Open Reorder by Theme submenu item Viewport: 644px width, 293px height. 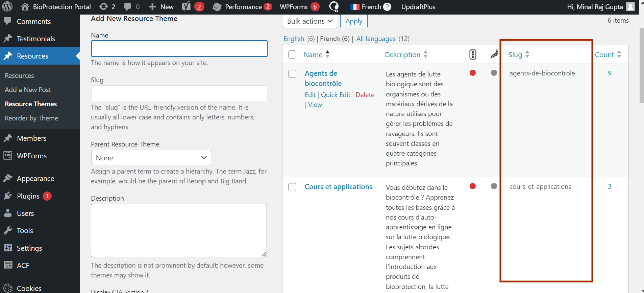[x=31, y=118]
